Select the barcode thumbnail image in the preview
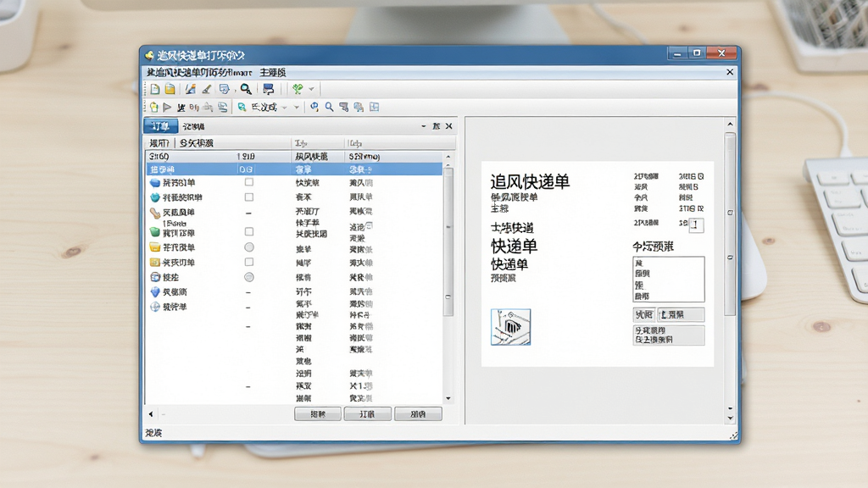This screenshot has height=488, width=868. [510, 327]
